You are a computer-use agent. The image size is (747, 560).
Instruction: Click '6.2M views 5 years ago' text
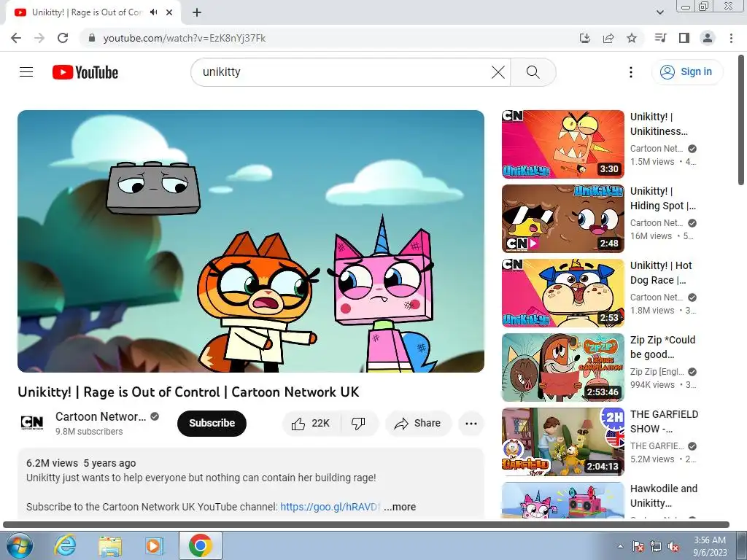pyautogui.click(x=81, y=463)
